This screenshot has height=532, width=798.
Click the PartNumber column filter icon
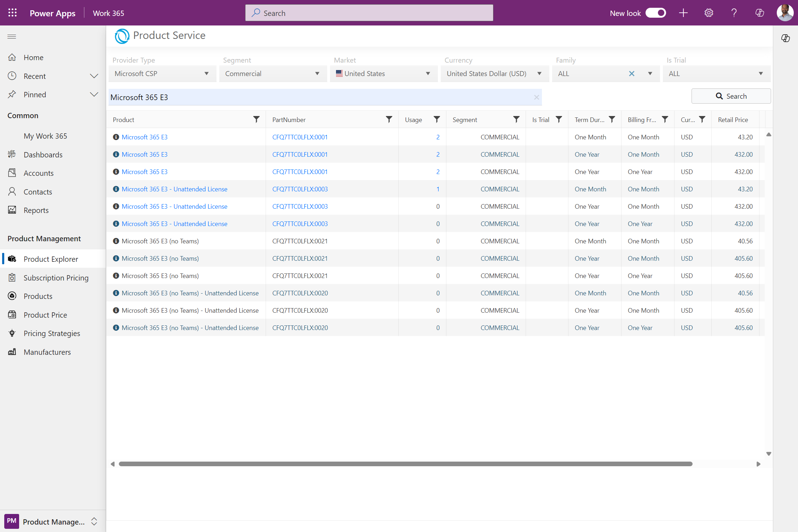(389, 120)
